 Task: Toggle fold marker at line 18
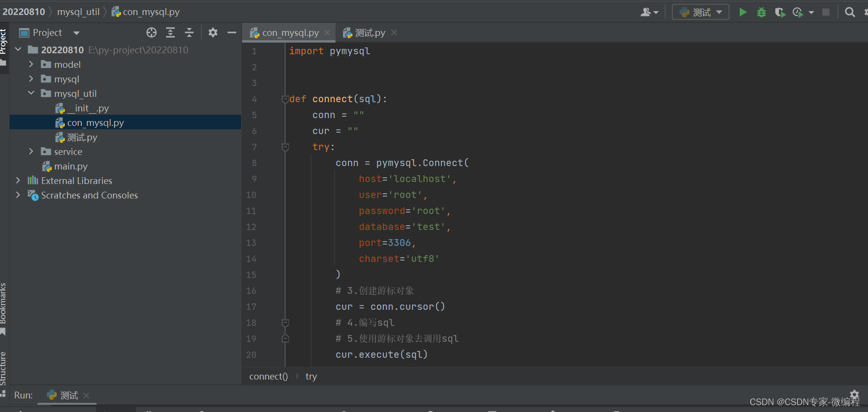click(x=285, y=322)
